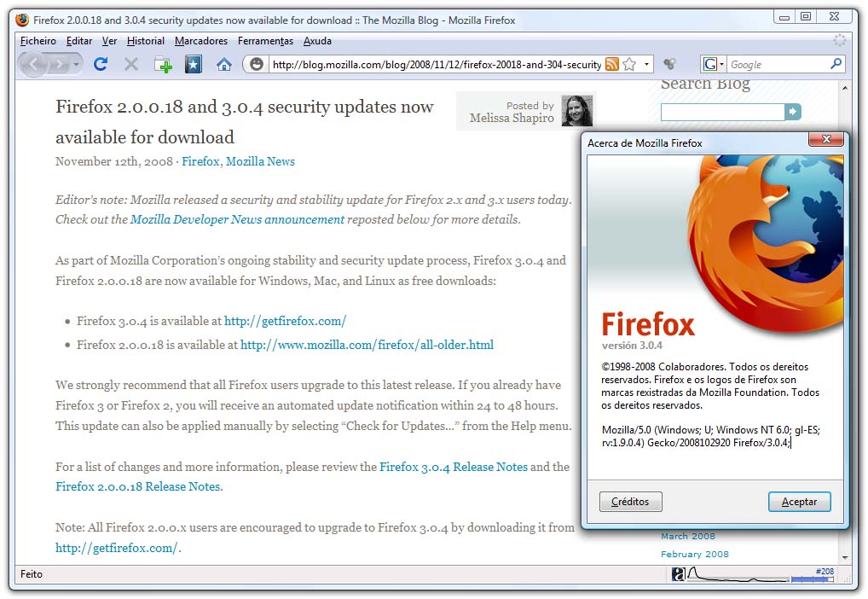Click Melissa Shapiro's author photo
Screen dimensions: 868x599
[x=577, y=111]
